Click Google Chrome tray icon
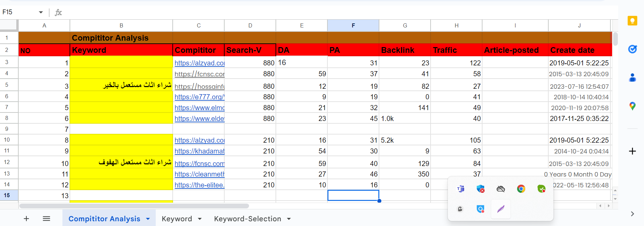The height and width of the screenshot is (226, 644). (521, 189)
